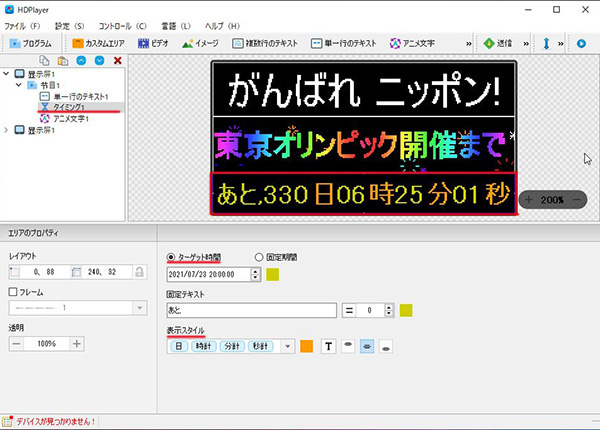Collapse the 节目1 program node
The image size is (600, 430).
[18, 85]
